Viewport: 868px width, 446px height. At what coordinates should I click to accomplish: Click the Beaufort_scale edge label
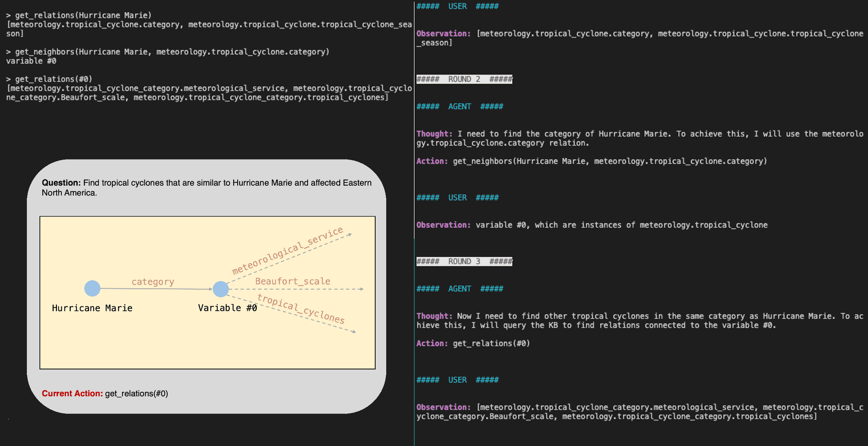pyautogui.click(x=293, y=281)
